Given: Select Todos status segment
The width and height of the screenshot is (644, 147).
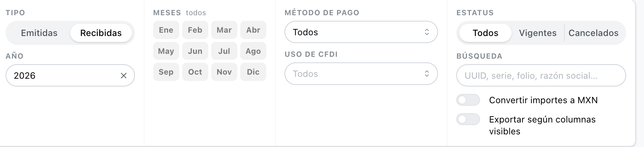Looking at the screenshot, I should [x=485, y=33].
